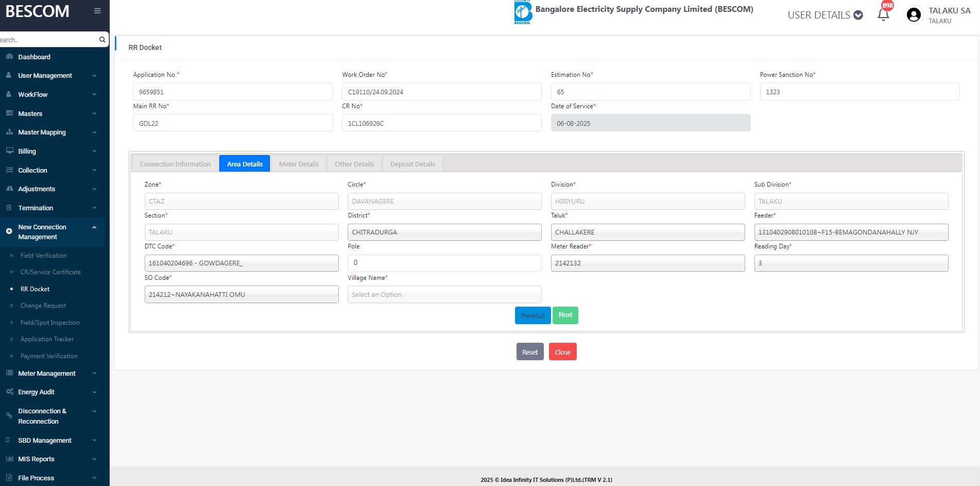This screenshot has height=486, width=980.
Task: Open the Field Verification link
Action: (43, 256)
